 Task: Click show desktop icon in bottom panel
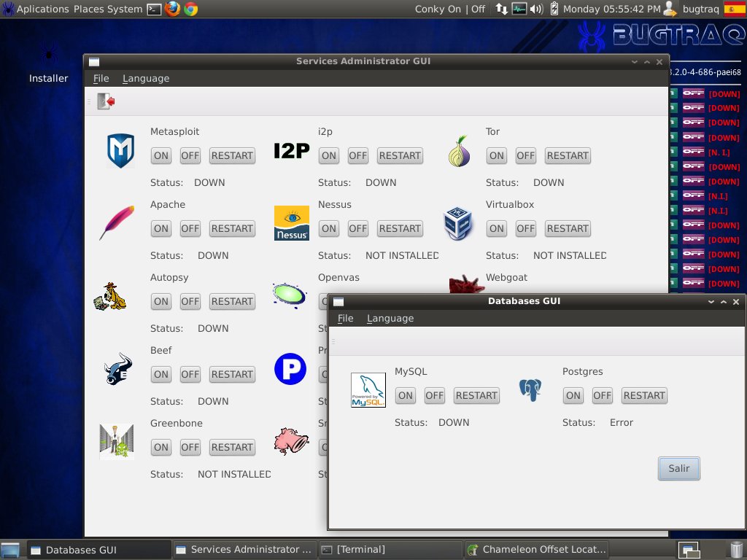pos(9,550)
